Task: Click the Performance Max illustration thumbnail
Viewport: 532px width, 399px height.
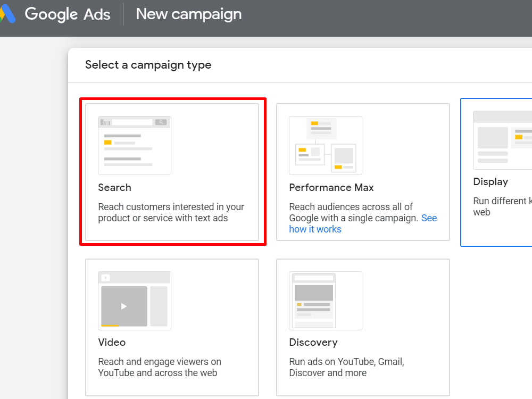Action: click(326, 146)
